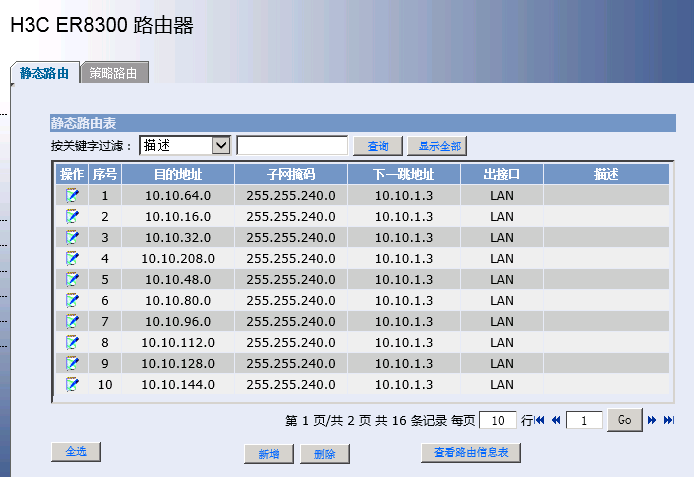Viewport: 694px width, 477px height.
Task: Click LAN interface cell in row 10
Action: tap(502, 384)
